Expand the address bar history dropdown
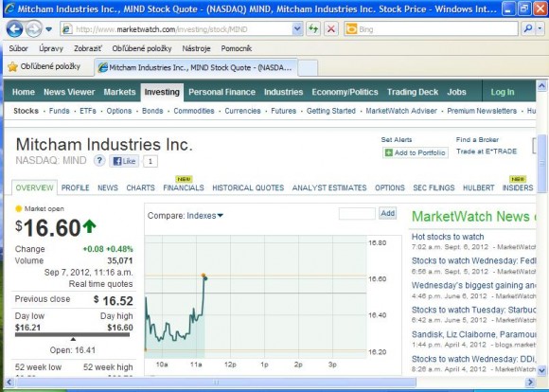Image resolution: width=549 pixels, height=392 pixels. (x=297, y=29)
